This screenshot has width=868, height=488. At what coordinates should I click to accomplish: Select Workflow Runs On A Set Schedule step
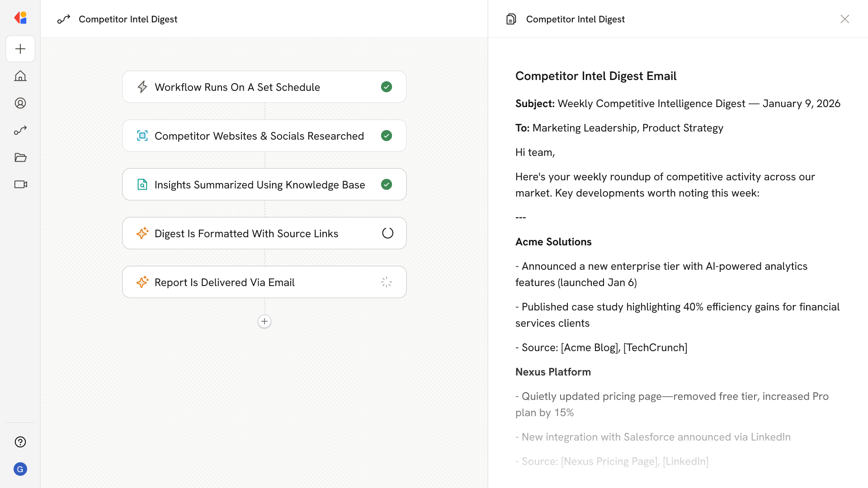coord(237,87)
